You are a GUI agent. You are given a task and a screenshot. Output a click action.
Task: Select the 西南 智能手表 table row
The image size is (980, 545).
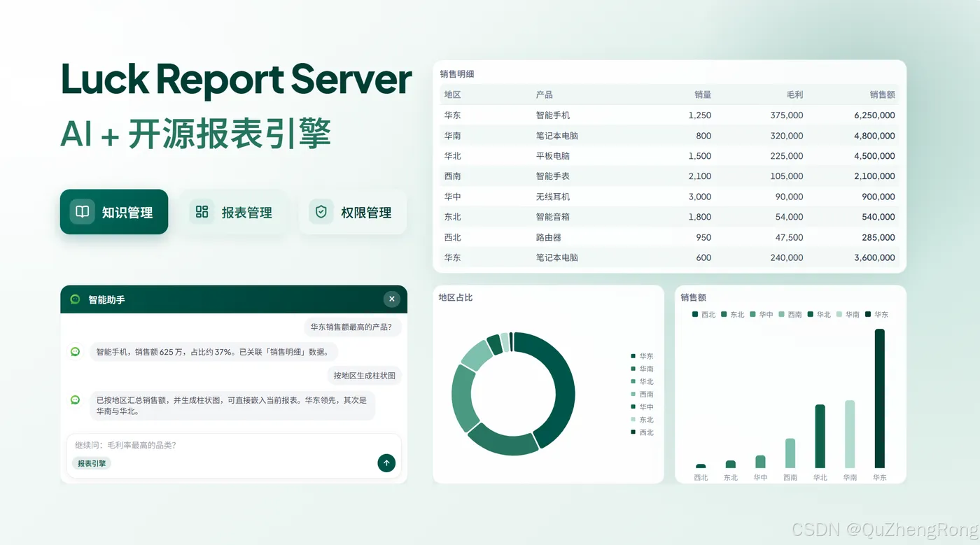pos(669,176)
